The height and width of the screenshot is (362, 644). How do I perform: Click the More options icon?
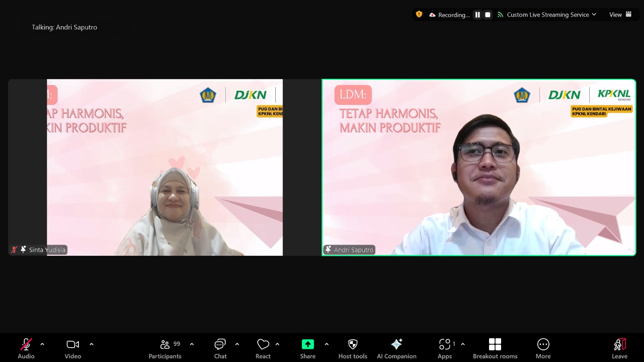click(543, 344)
